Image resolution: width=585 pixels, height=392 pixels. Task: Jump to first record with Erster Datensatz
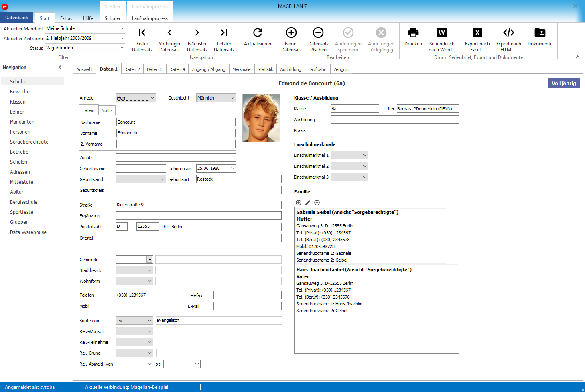click(x=142, y=32)
